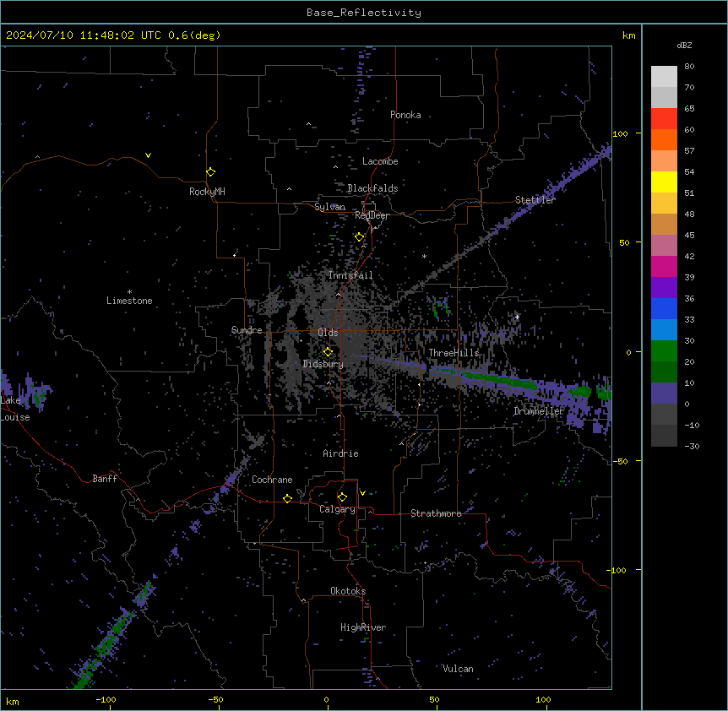Select the red 65 dBZ legend swatch

(x=664, y=118)
